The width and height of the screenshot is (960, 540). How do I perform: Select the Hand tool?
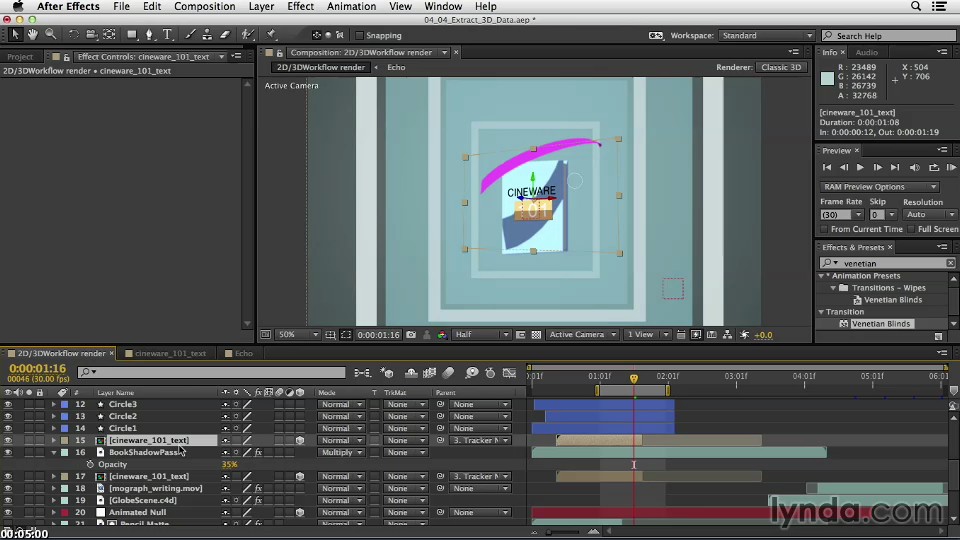pos(32,35)
